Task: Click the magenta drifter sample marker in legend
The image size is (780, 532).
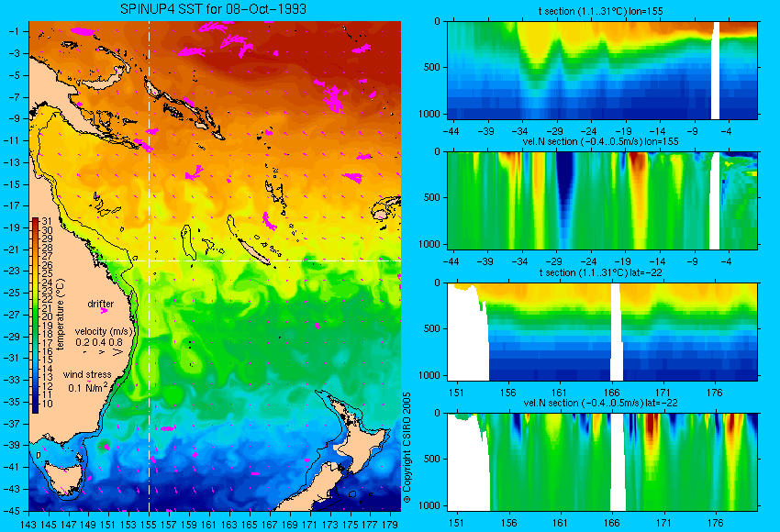Action: 104,311
